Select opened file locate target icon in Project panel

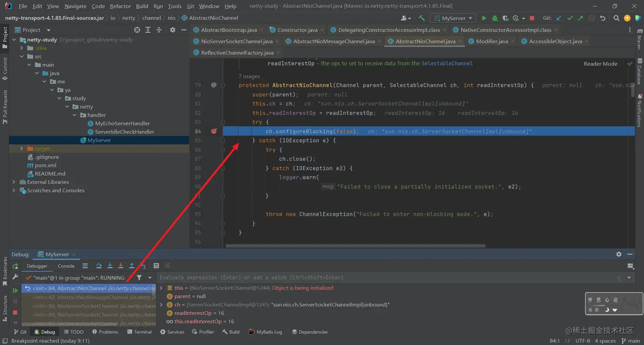click(137, 30)
